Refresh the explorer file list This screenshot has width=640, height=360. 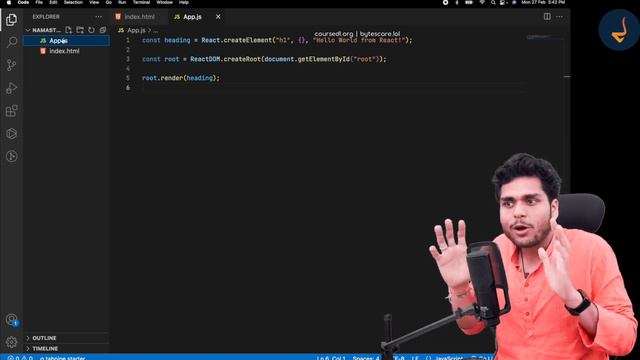click(91, 30)
